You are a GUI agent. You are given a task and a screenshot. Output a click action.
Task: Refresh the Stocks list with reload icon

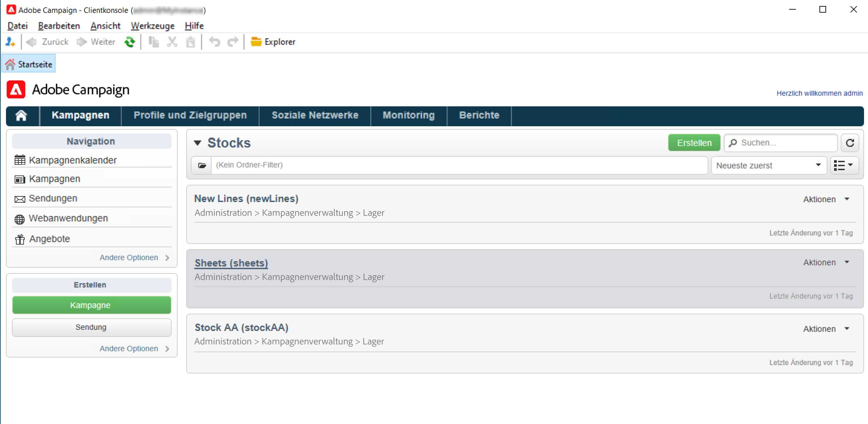pos(849,143)
